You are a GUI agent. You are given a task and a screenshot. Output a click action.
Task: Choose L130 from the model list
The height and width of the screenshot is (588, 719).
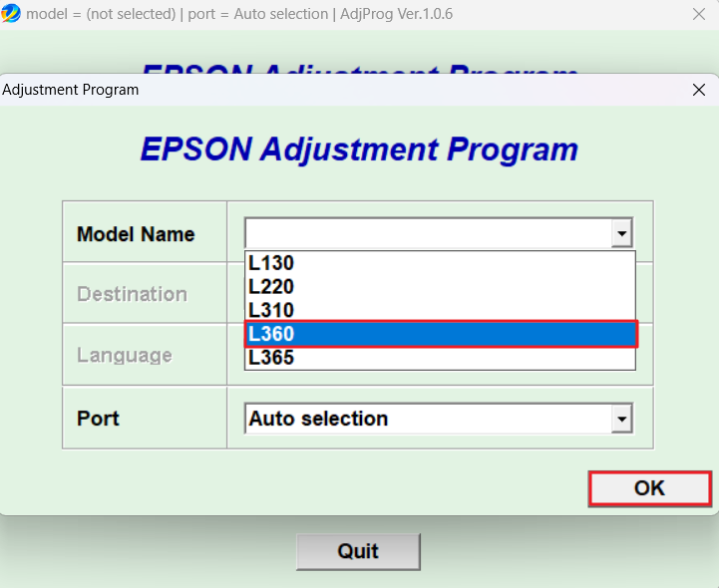440,263
